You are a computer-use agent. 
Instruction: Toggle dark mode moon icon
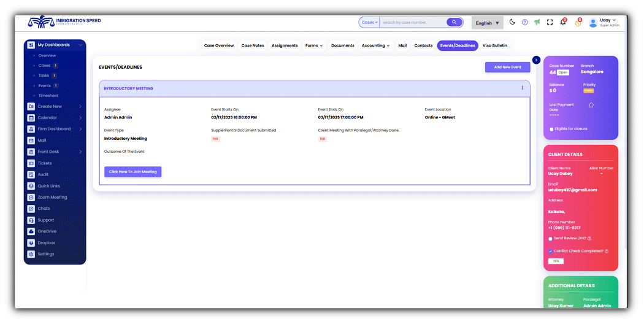513,22
